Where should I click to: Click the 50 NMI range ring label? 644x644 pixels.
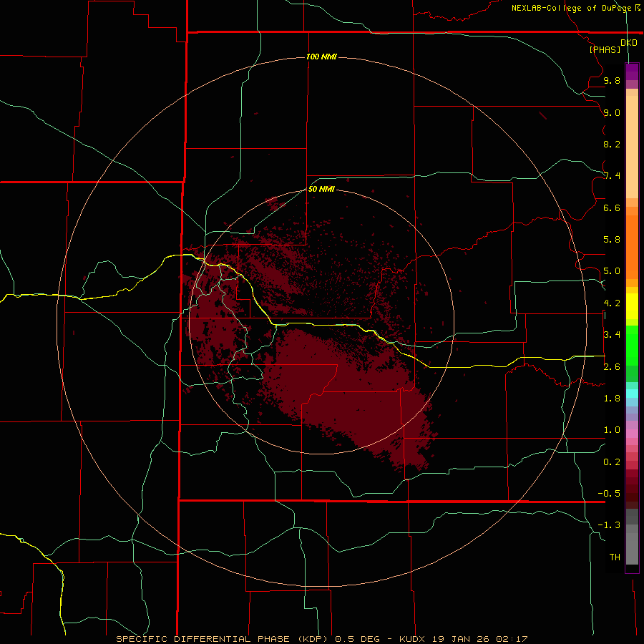(321, 189)
